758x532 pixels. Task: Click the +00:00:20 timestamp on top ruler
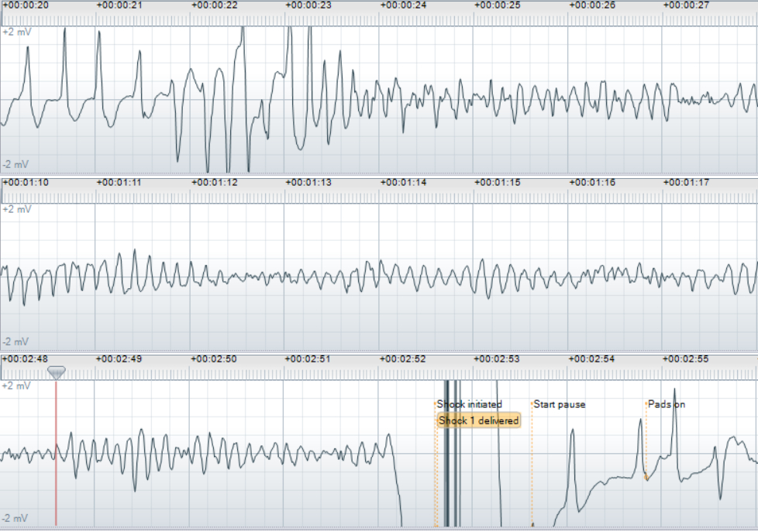click(x=26, y=5)
